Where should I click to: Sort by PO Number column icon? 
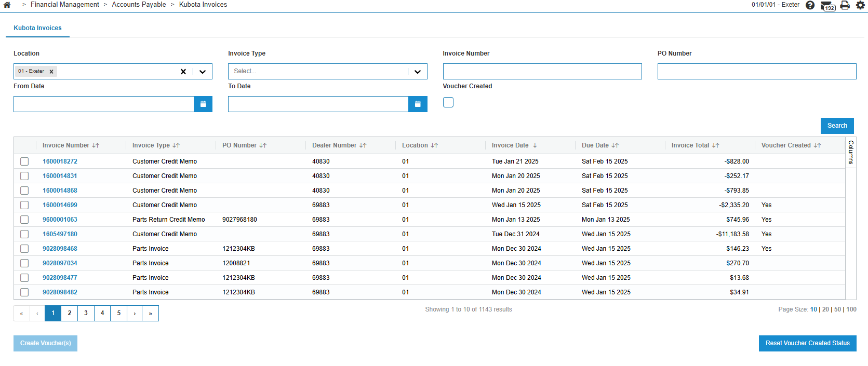263,145
